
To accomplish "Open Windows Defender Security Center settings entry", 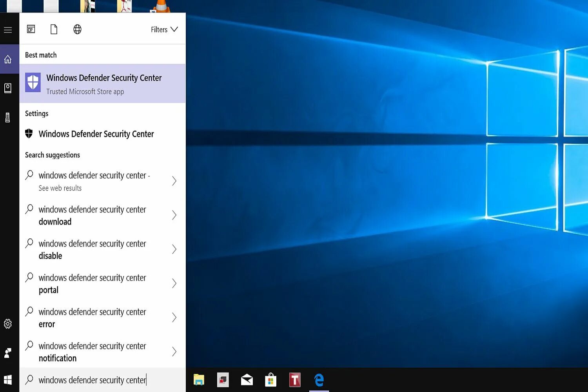I will 102,134.
